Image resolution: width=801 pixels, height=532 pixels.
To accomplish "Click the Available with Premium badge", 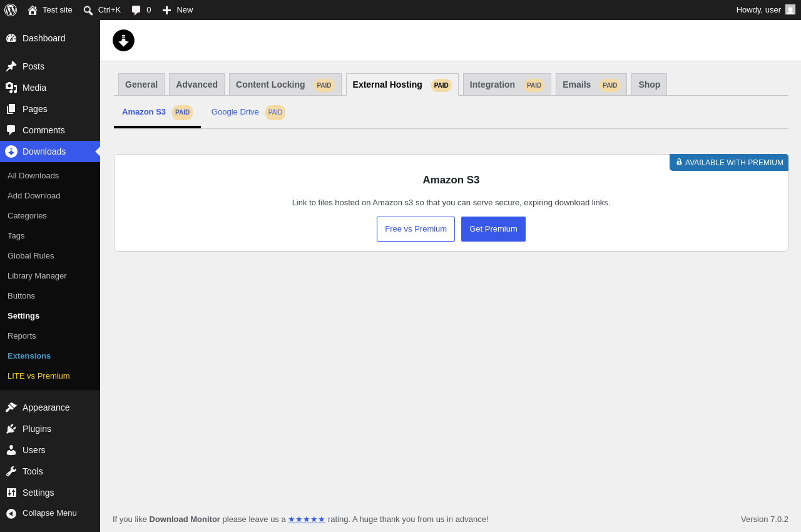I will pyautogui.click(x=729, y=163).
